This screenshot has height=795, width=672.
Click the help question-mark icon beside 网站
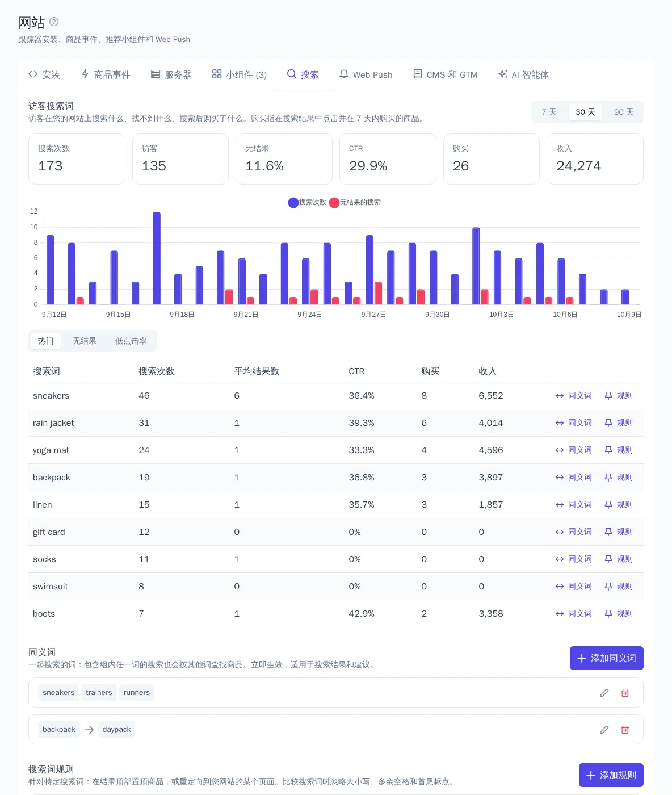(54, 22)
